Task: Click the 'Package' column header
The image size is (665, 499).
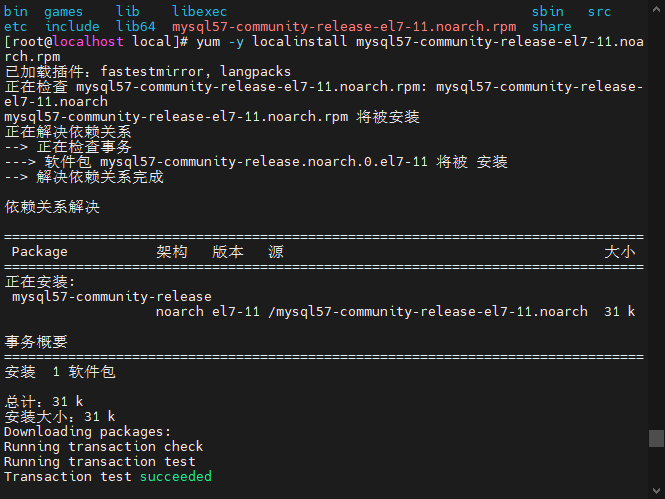Action: (x=39, y=252)
